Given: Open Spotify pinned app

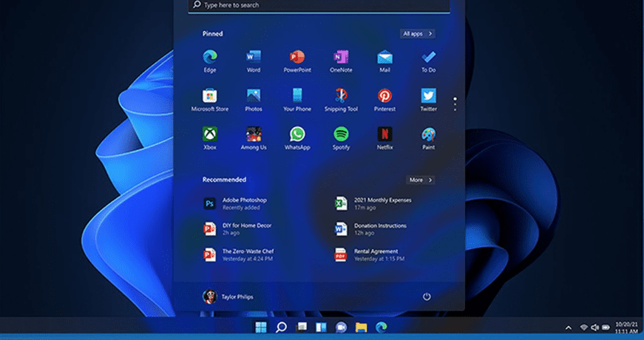Looking at the screenshot, I should pyautogui.click(x=341, y=138).
